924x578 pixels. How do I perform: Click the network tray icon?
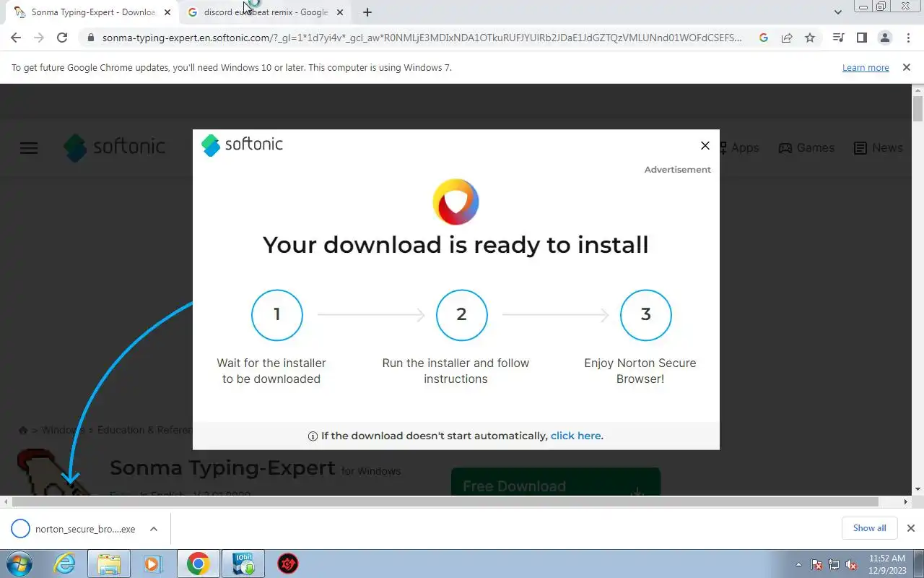point(834,564)
